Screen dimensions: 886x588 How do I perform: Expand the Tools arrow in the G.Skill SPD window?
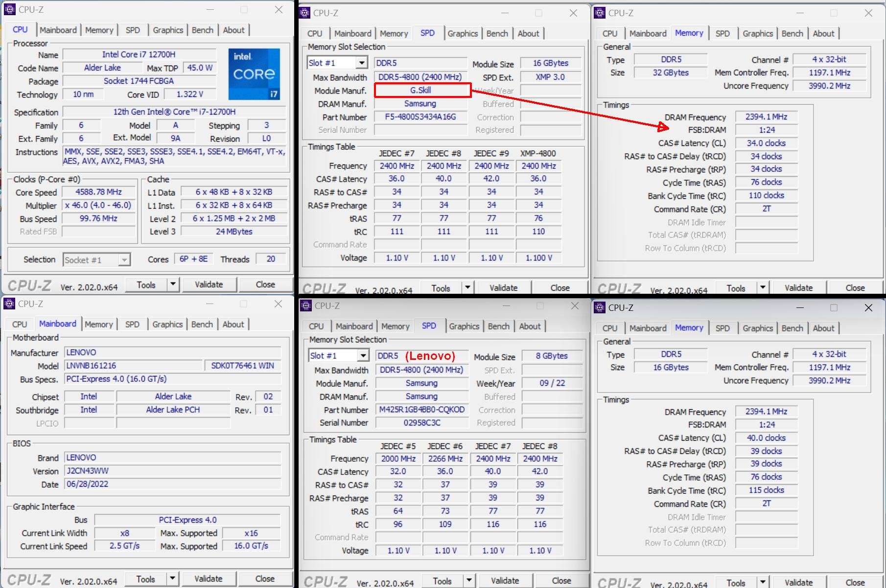tap(467, 288)
